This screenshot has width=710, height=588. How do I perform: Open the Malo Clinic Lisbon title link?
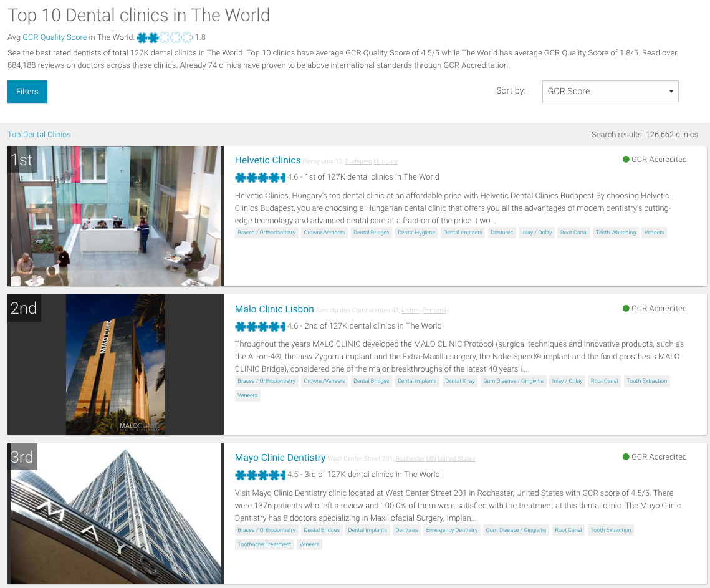[x=274, y=309]
